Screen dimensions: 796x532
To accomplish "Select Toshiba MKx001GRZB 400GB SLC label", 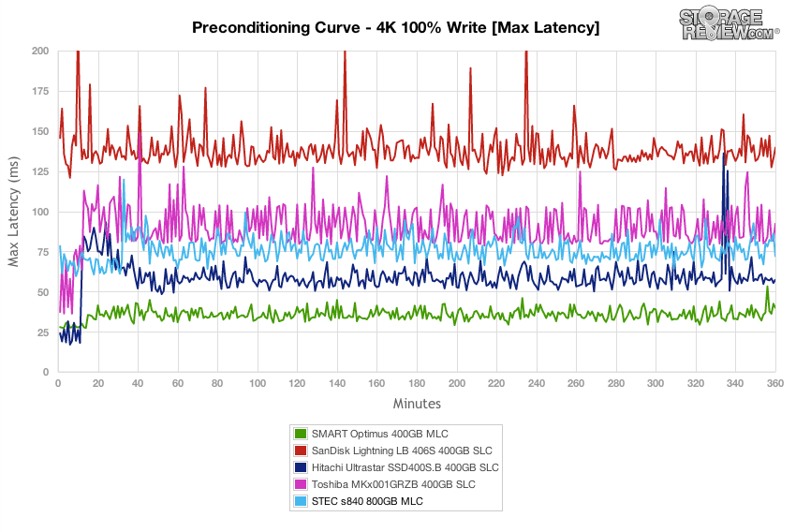I will (x=393, y=484).
